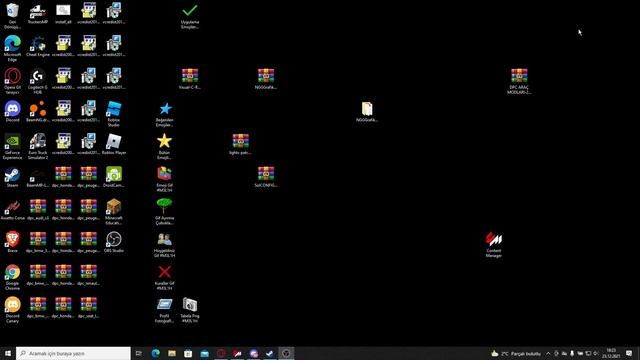Select the Discord desktop shortcut
The image size is (640, 360).
coord(12,111)
